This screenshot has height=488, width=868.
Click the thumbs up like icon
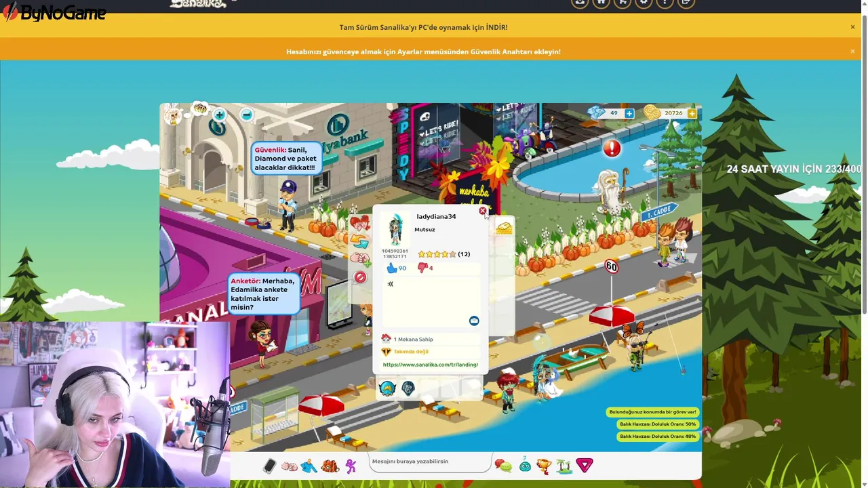(x=392, y=268)
